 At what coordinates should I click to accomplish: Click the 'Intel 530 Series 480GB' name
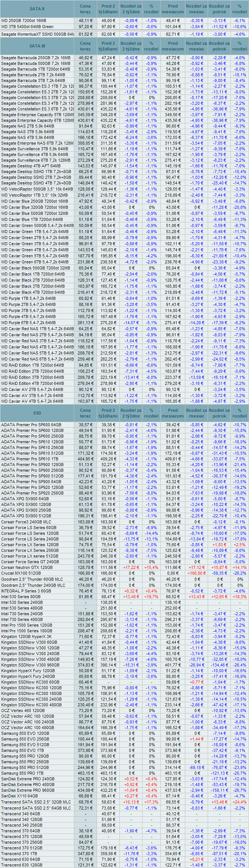tap(22, 608)
